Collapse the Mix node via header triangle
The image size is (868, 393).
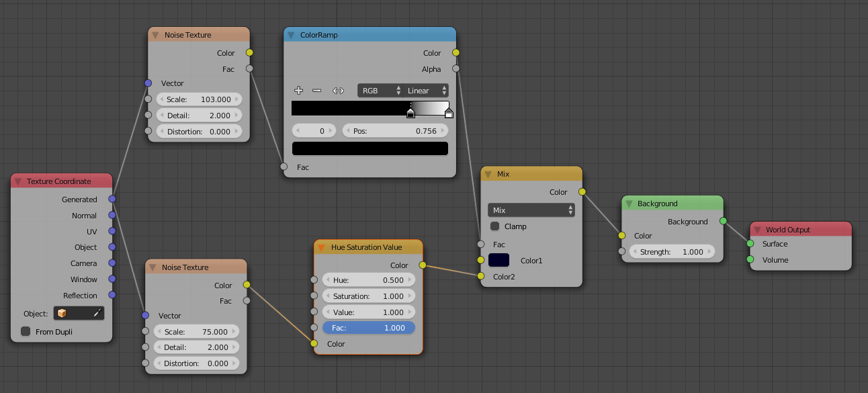click(x=488, y=174)
